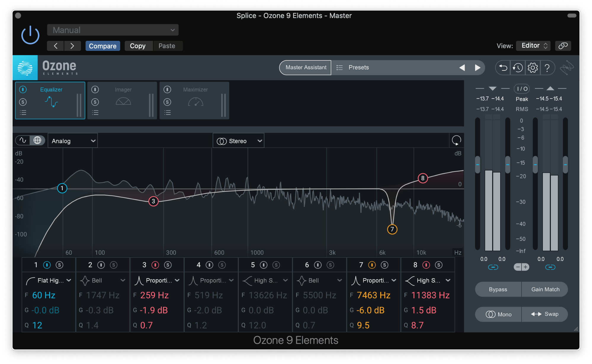Click the Presets list icon
The height and width of the screenshot is (364, 592).
tap(340, 67)
